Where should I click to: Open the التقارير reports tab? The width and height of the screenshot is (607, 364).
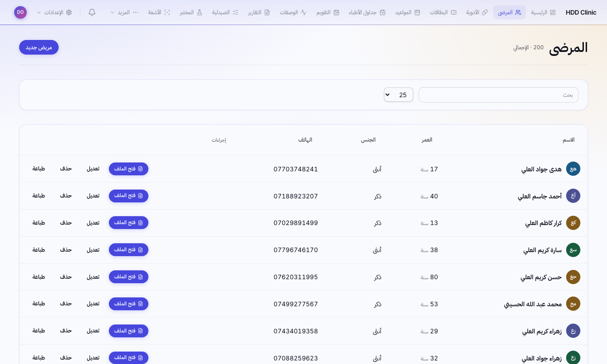[259, 12]
